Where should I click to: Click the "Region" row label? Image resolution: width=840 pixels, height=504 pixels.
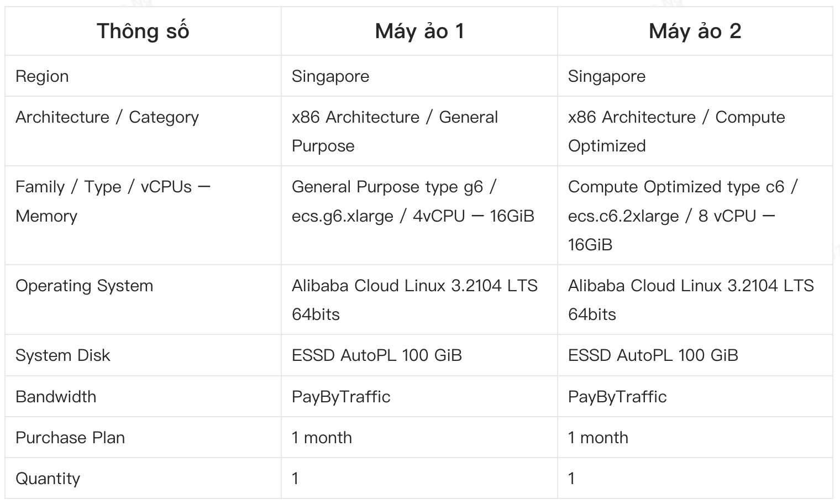[x=42, y=76]
